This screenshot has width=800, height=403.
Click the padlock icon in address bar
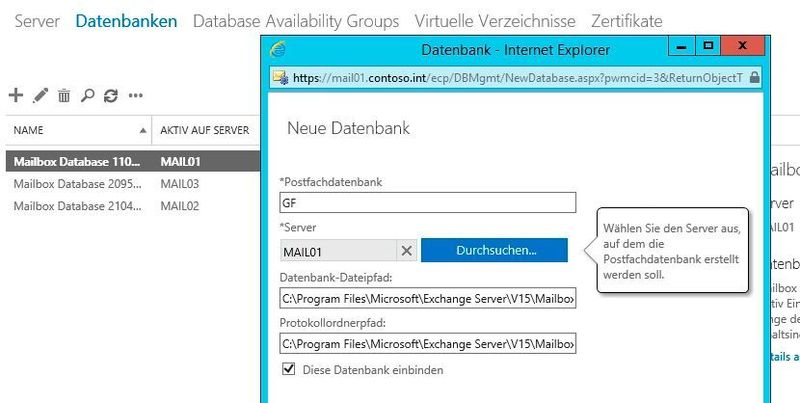click(x=755, y=78)
